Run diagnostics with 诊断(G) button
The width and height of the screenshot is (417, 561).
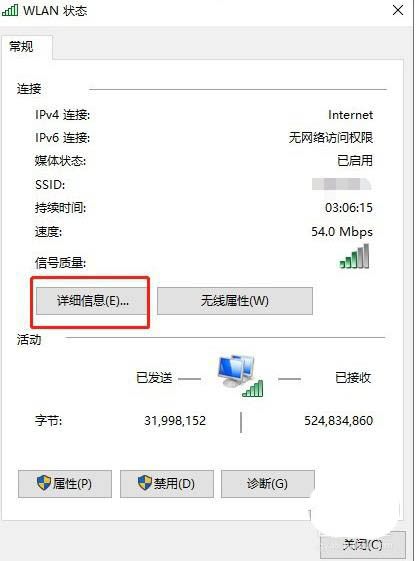point(268,484)
